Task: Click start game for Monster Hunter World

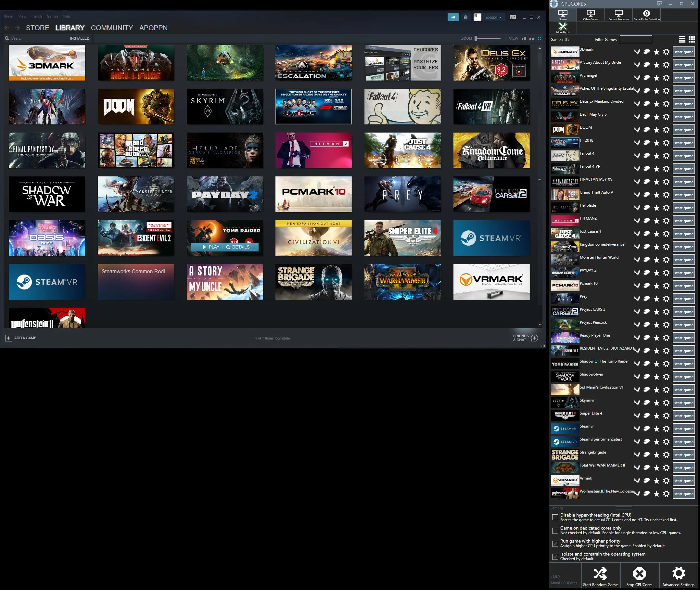Action: (x=684, y=260)
